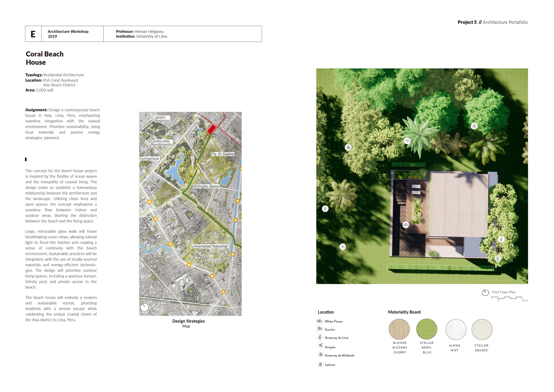Click the Amancay de Lima legend icon

tap(320, 337)
